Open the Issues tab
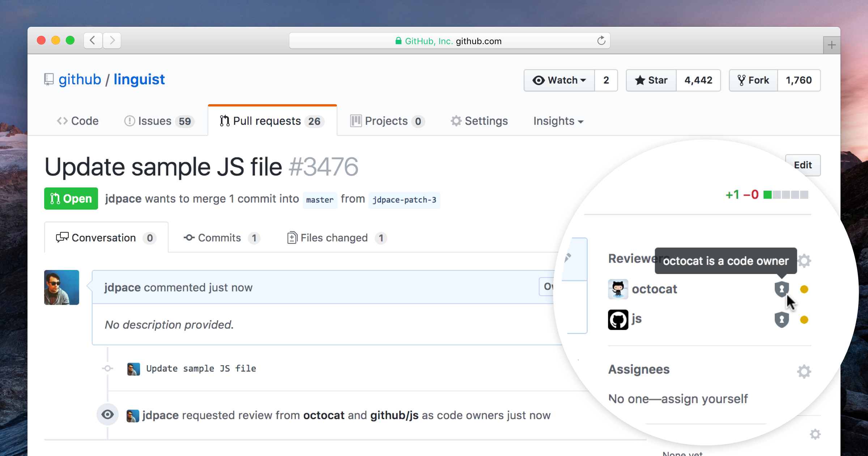This screenshot has height=456, width=868. click(x=155, y=121)
